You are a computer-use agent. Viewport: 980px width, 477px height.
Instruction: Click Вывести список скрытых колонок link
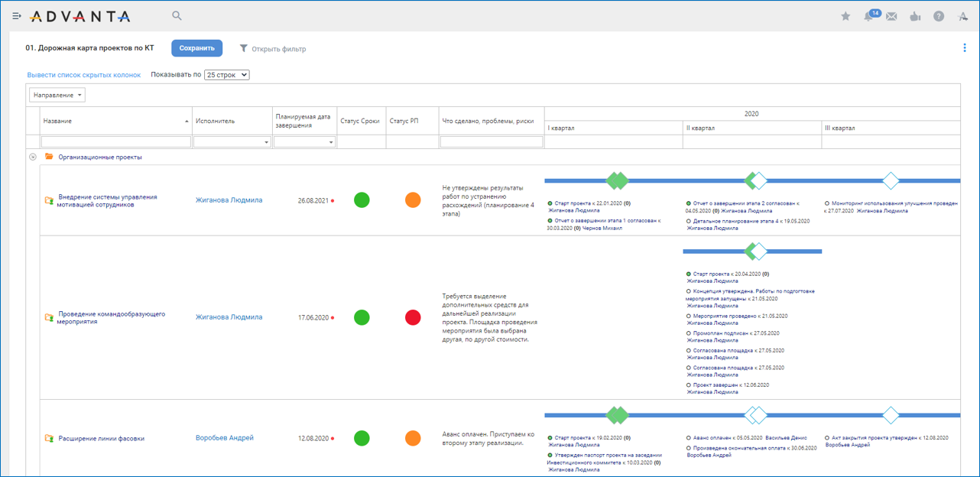[x=84, y=75]
